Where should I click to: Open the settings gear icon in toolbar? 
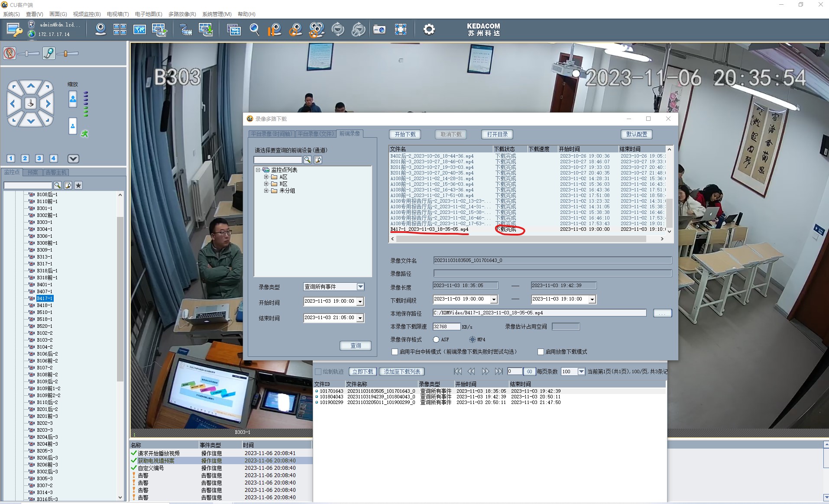[429, 29]
